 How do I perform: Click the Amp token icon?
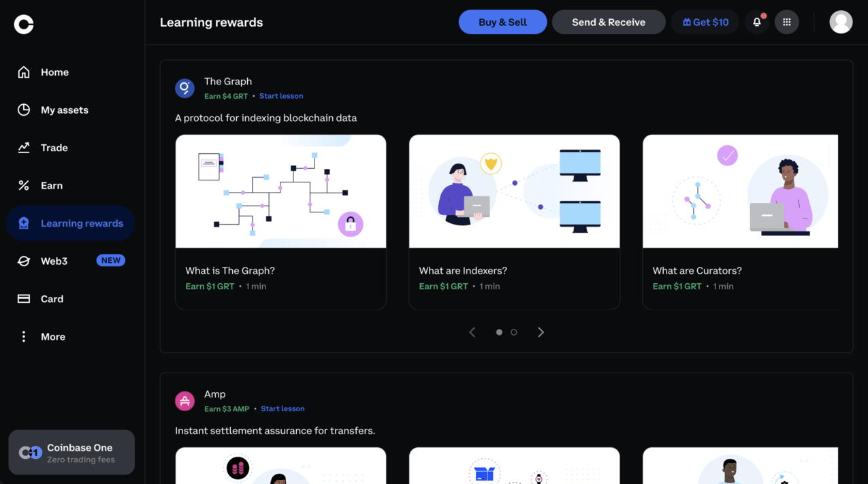(184, 401)
